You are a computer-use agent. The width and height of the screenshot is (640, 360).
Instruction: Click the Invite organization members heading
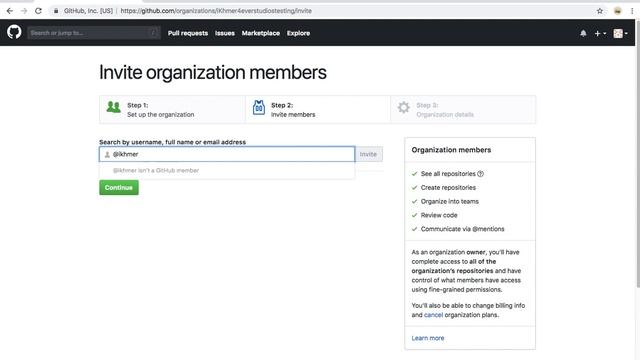(x=213, y=73)
